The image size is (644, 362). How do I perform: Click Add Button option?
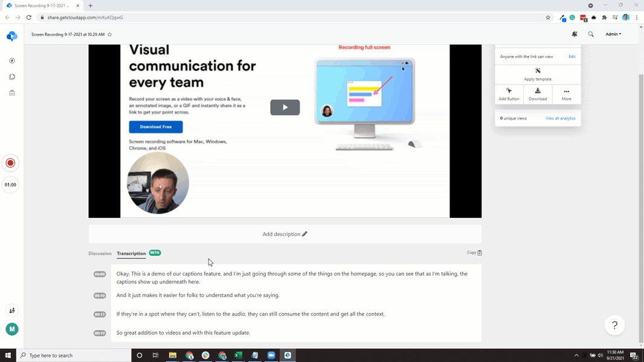tap(509, 94)
